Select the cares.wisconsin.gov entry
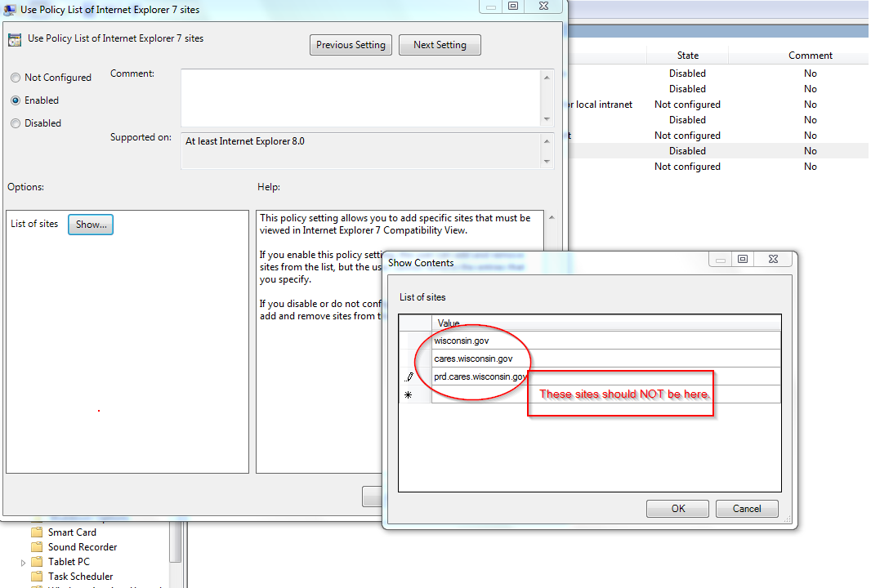871x588 pixels. [x=606, y=359]
